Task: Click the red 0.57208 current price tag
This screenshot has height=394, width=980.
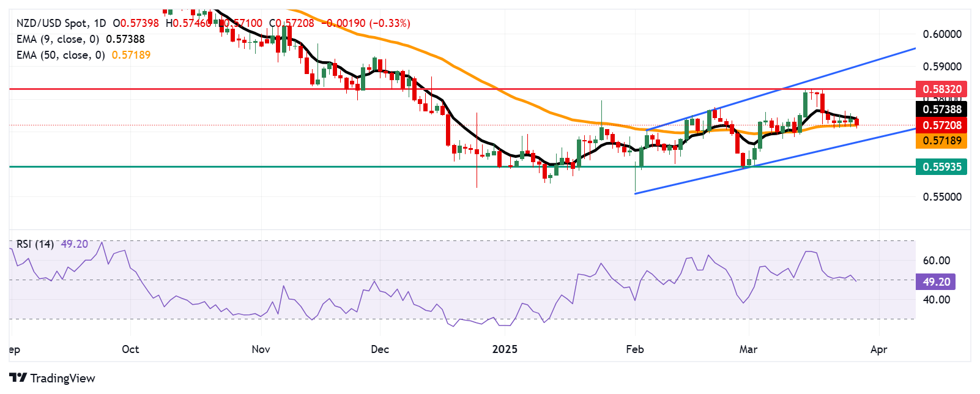Action: (x=941, y=125)
